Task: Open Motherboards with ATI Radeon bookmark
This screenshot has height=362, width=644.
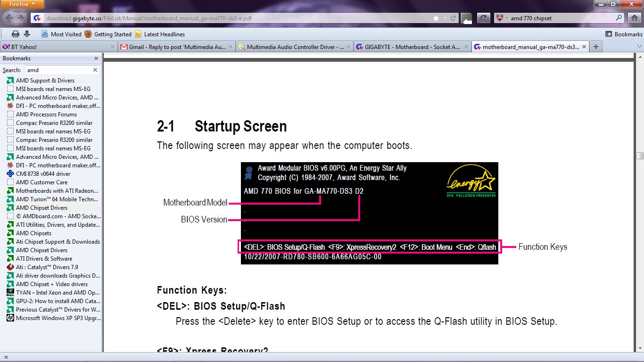Action: click(57, 191)
